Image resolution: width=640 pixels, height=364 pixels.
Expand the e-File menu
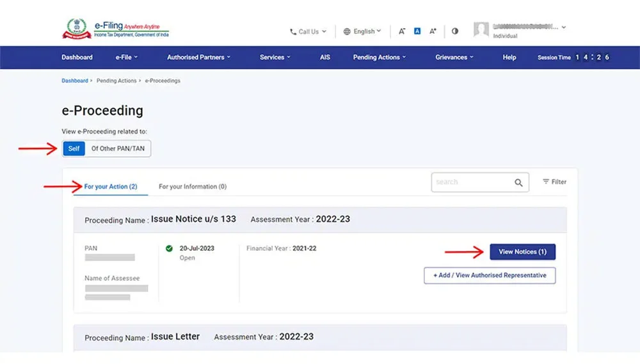126,57
